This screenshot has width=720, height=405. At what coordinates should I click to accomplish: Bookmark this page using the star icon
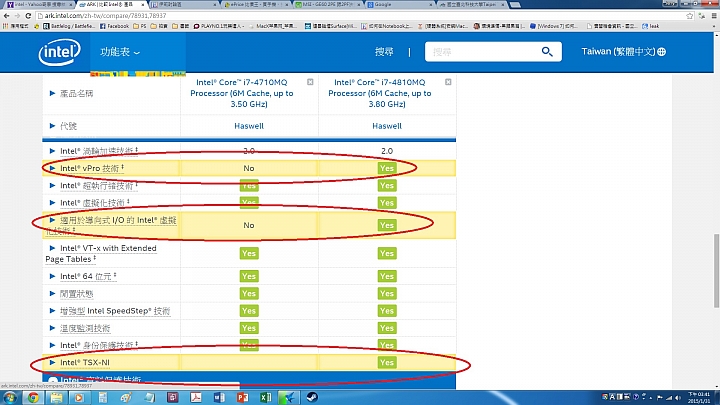click(x=689, y=16)
